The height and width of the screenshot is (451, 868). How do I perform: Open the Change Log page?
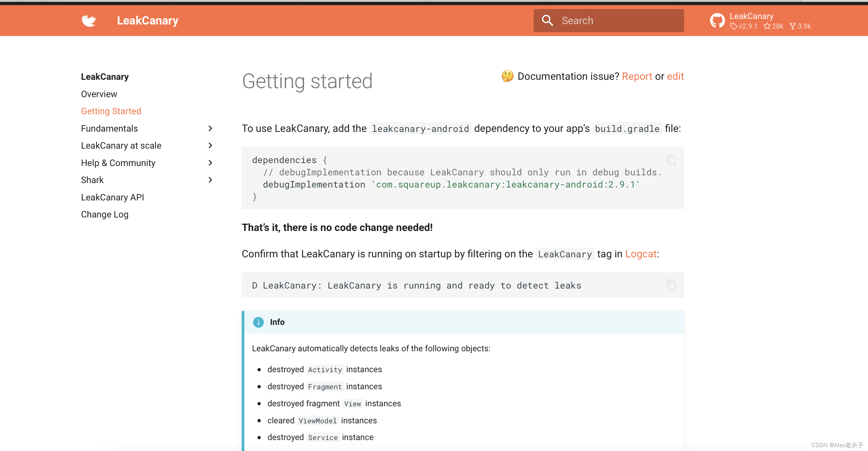coord(104,214)
